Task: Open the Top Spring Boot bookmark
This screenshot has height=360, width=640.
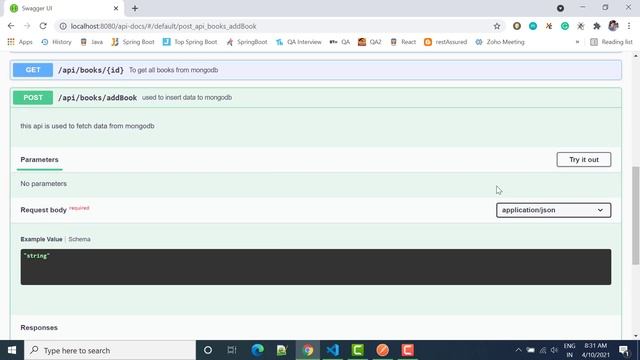Action: point(190,42)
